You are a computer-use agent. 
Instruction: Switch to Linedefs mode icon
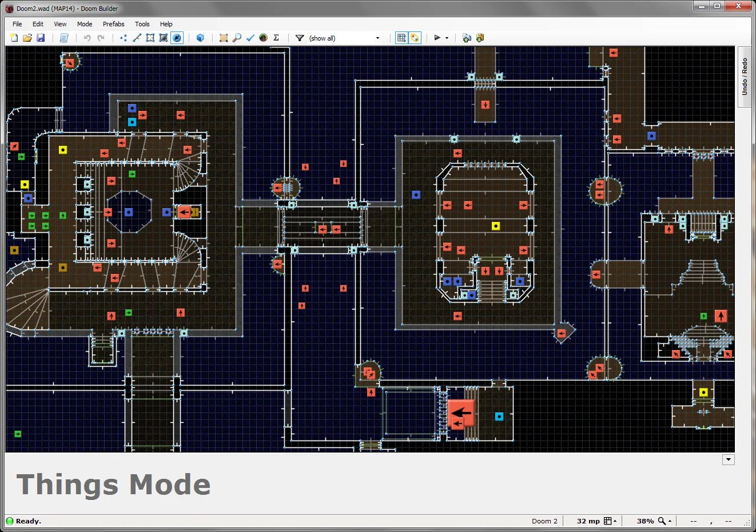137,38
